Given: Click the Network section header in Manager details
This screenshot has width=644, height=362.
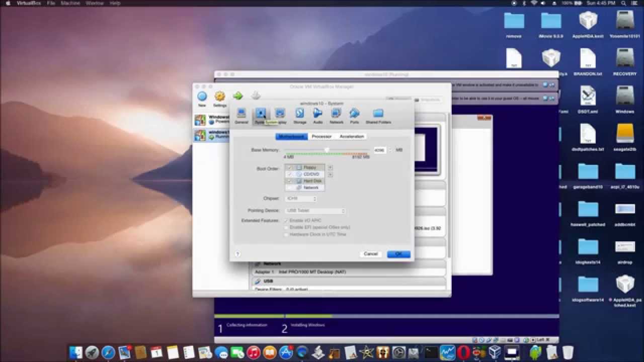Looking at the screenshot, I should pyautogui.click(x=272, y=263).
